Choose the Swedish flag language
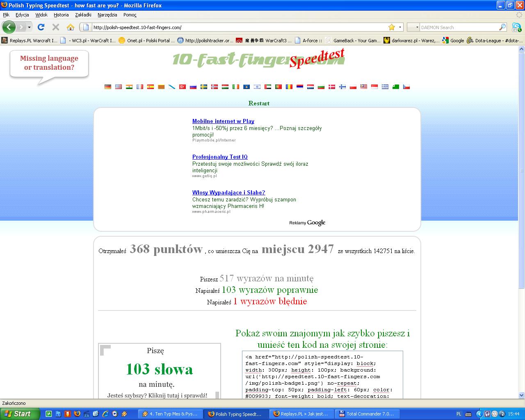 pos(204,87)
